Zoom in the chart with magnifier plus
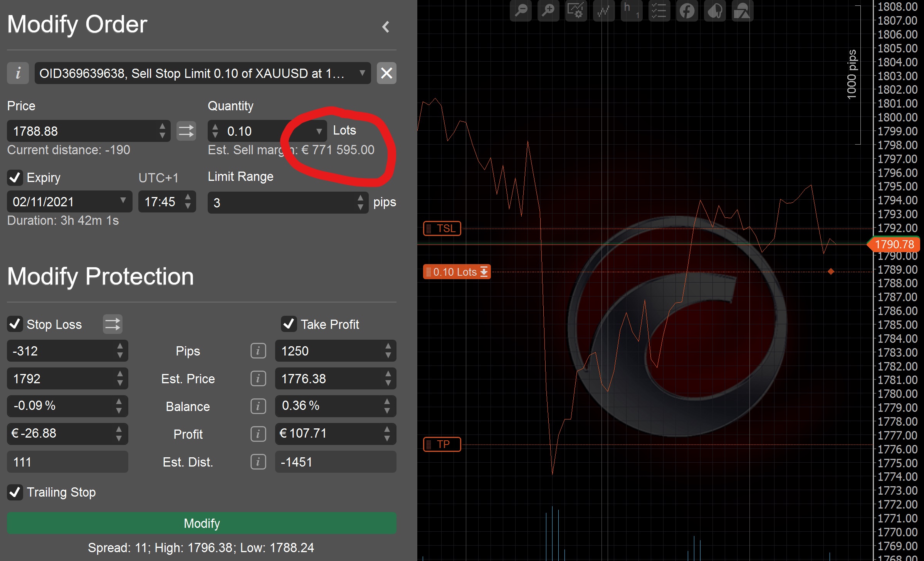 click(548, 11)
